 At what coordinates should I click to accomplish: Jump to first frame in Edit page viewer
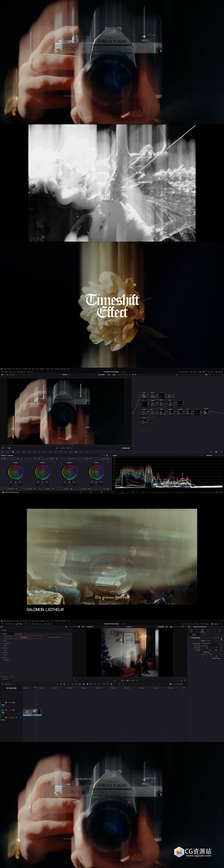tap(122, 680)
